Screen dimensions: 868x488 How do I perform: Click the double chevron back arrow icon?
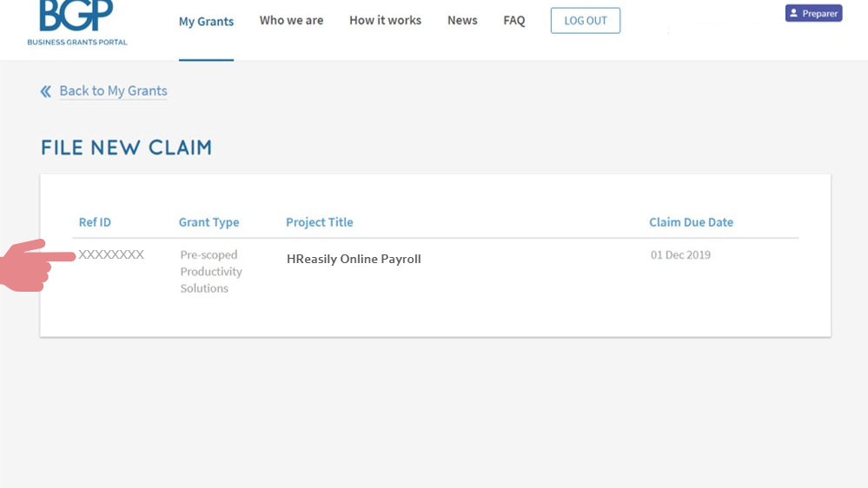point(46,91)
